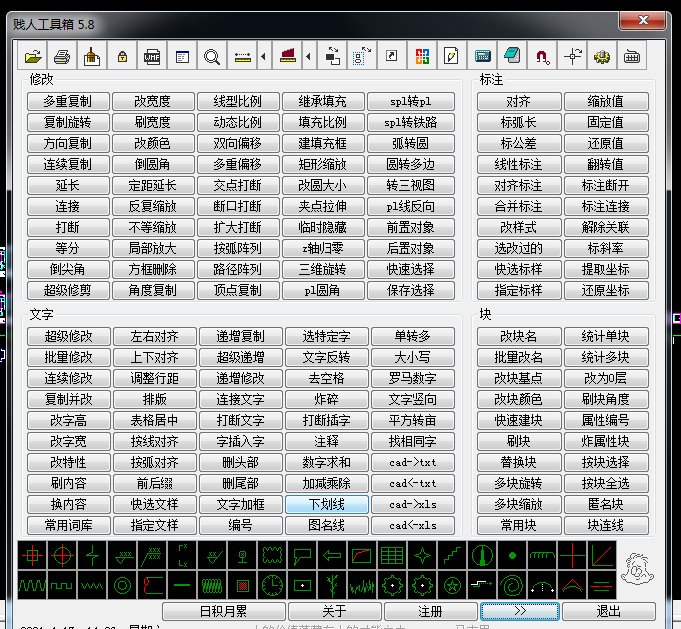Click the cad<-txt button
This screenshot has height=629, width=681.
pos(413,483)
